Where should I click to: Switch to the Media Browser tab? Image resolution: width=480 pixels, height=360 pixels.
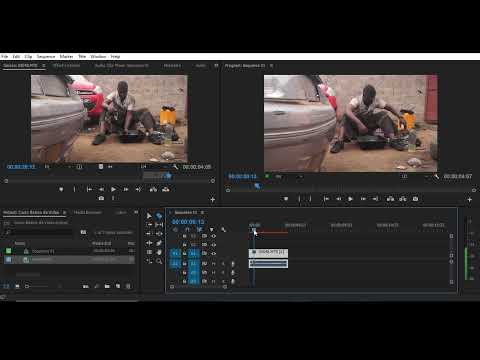(87, 212)
